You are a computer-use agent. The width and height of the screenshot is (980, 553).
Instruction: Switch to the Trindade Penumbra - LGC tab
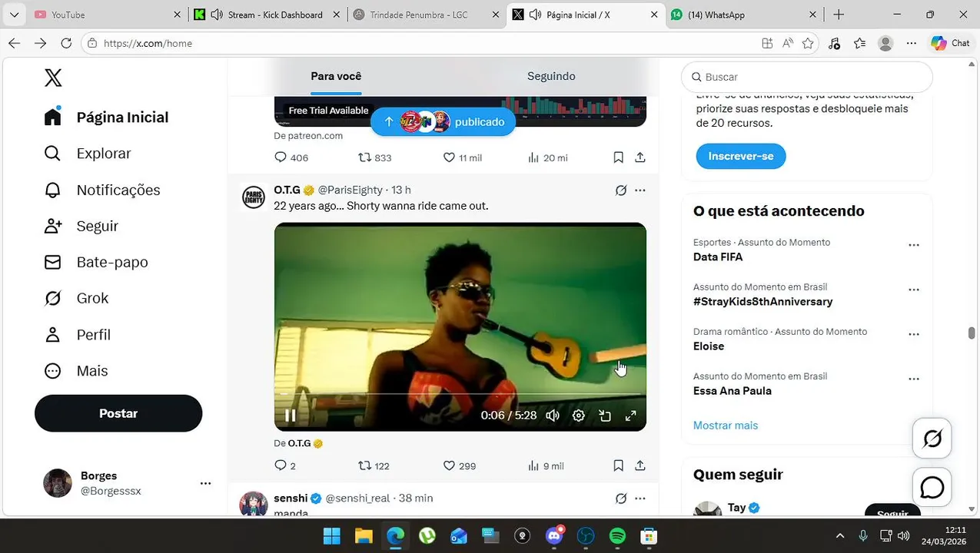pyautogui.click(x=426, y=15)
